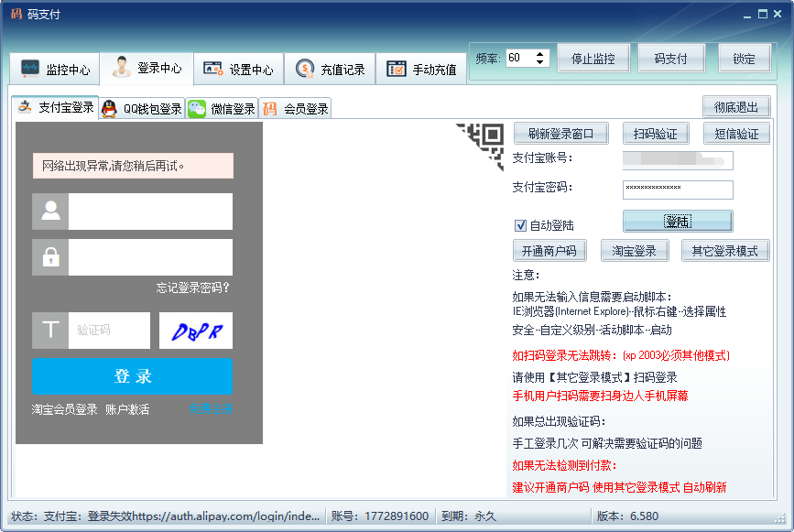Click the 账户激活 link
The height and width of the screenshot is (532, 794).
(127, 409)
